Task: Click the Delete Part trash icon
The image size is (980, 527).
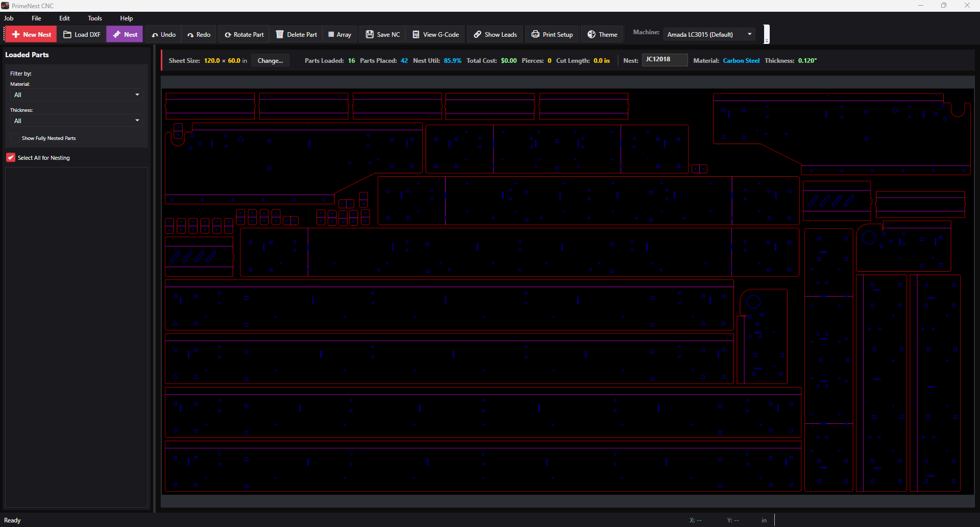Action: point(280,34)
